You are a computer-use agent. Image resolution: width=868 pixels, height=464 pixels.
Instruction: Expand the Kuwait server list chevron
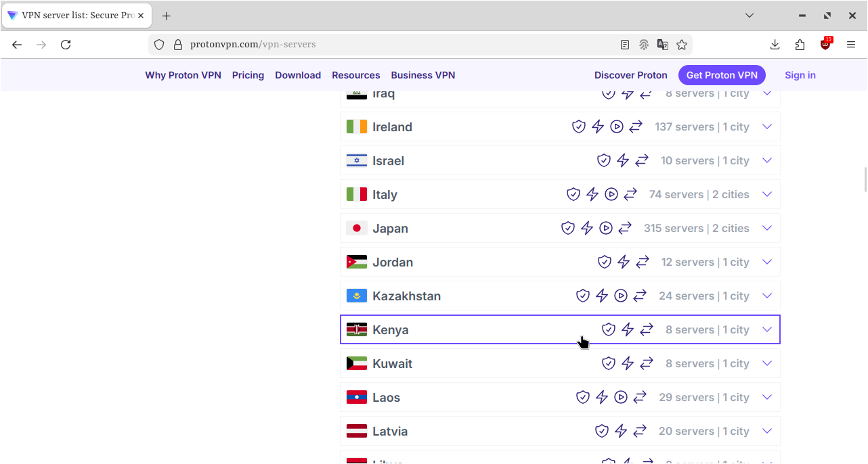click(x=767, y=363)
